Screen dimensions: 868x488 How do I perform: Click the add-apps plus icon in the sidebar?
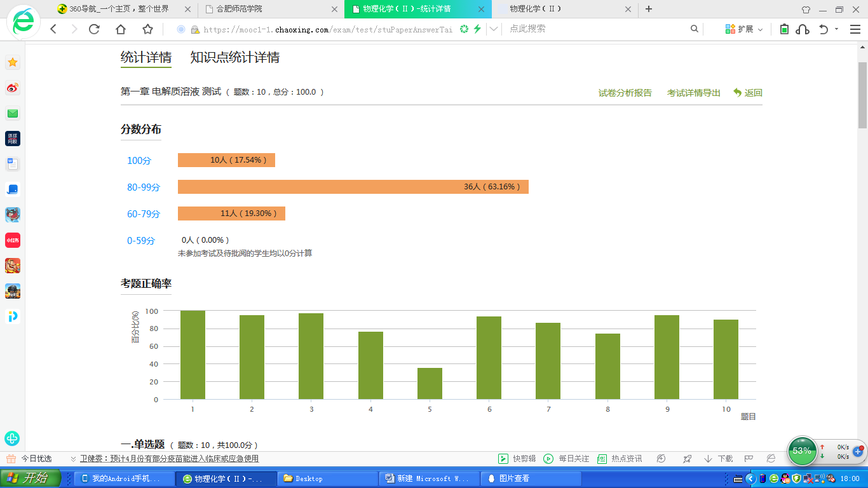[x=12, y=438]
